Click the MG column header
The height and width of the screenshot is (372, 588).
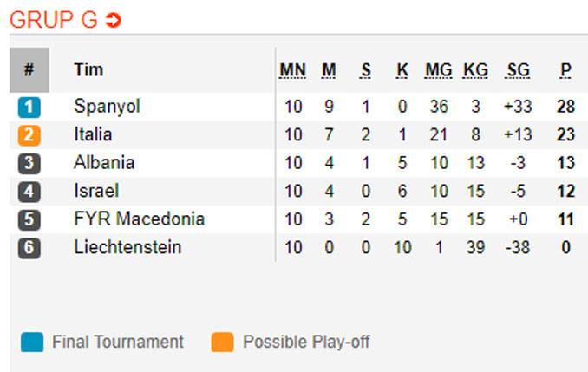tap(438, 70)
